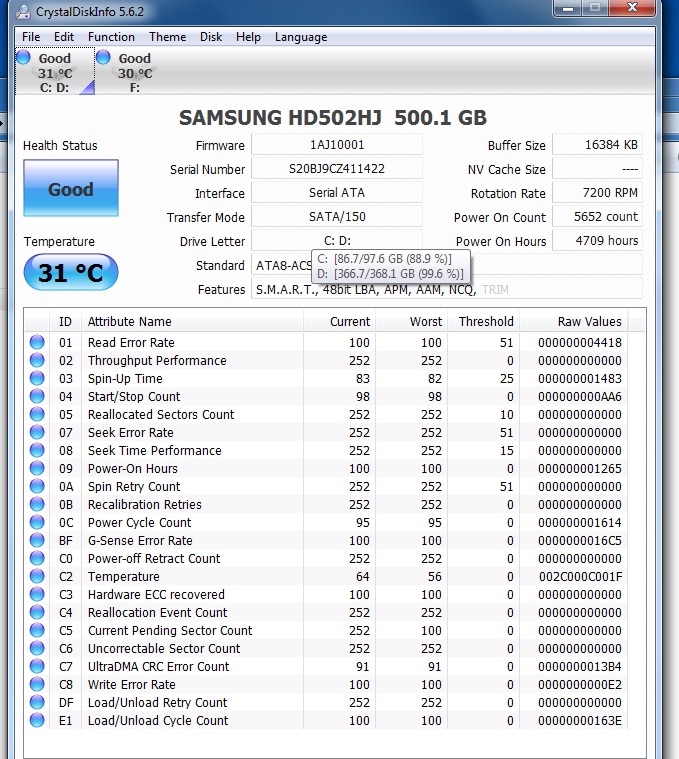The image size is (679, 759).
Task: Select raw value 002C000C001F
Action: pyautogui.click(x=580, y=577)
